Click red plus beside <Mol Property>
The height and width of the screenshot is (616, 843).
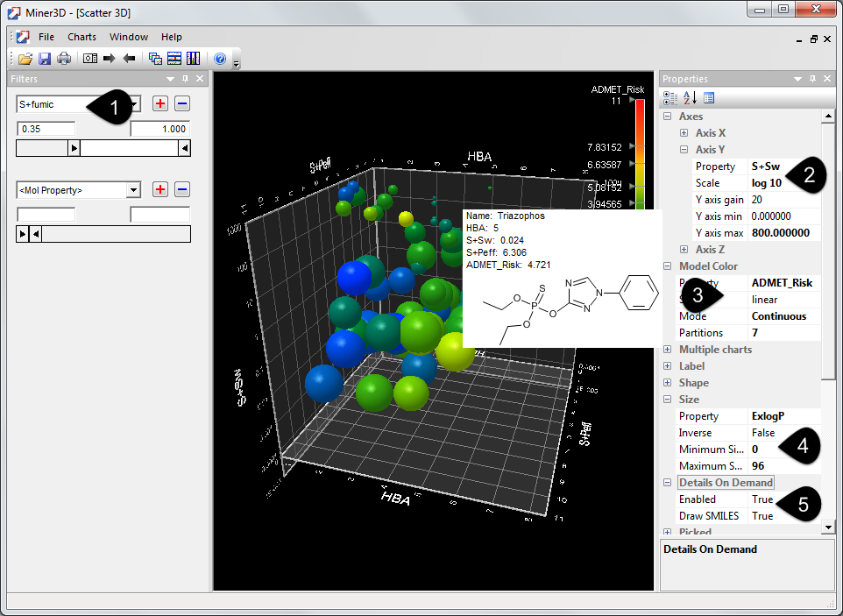click(x=160, y=189)
